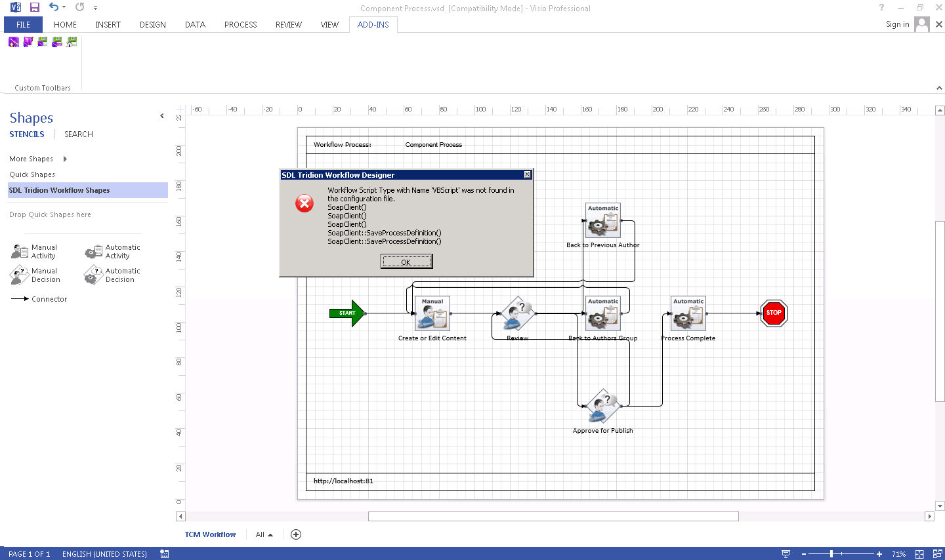This screenshot has width=945, height=560.
Task: Open the FILE tab
Action: 23,25
